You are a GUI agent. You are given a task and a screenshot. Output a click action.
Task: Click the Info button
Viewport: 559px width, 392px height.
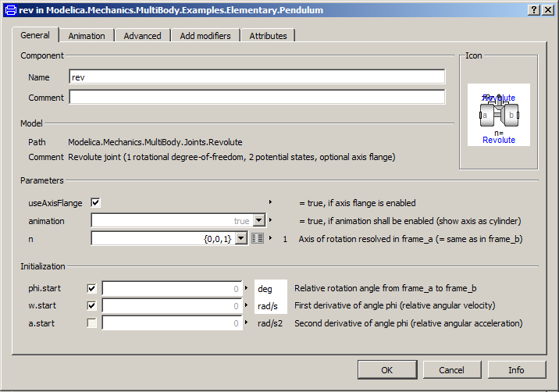(x=516, y=369)
